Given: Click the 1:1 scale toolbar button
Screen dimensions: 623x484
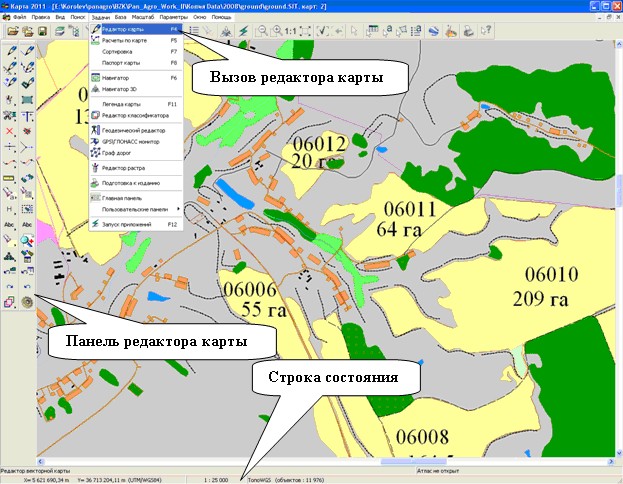Looking at the screenshot, I should 289,32.
